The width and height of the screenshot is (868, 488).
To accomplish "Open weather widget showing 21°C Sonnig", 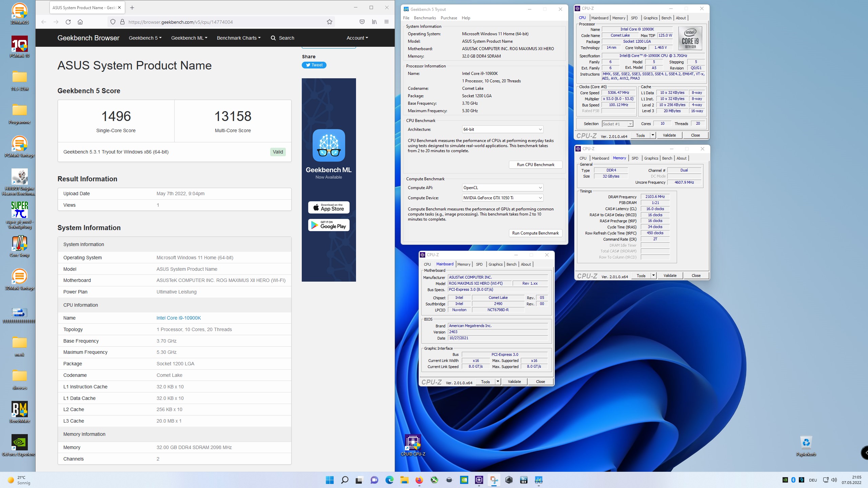I will [19, 480].
